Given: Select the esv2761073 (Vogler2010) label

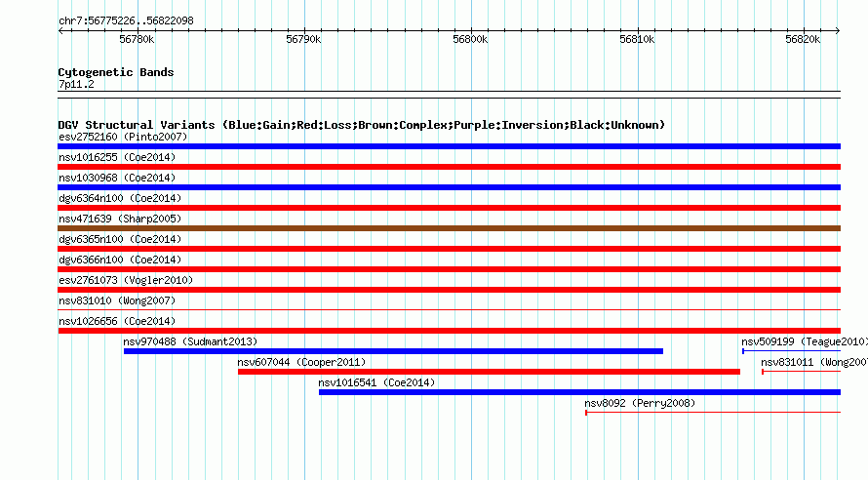Looking at the screenshot, I should pos(126,280).
